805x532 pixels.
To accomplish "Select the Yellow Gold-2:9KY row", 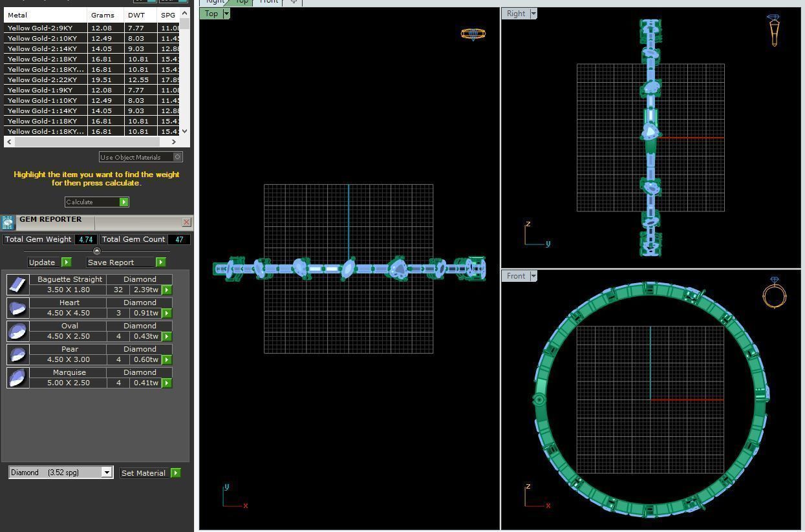I will tap(92, 28).
